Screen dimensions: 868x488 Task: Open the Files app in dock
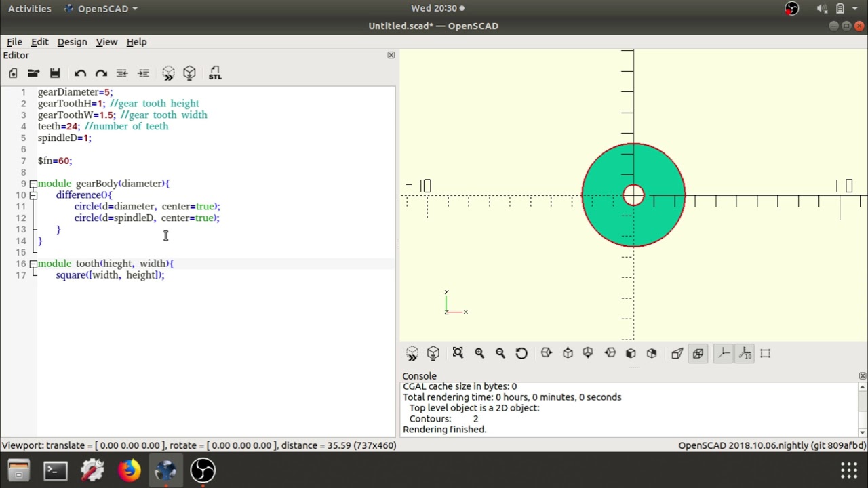[19, 470]
